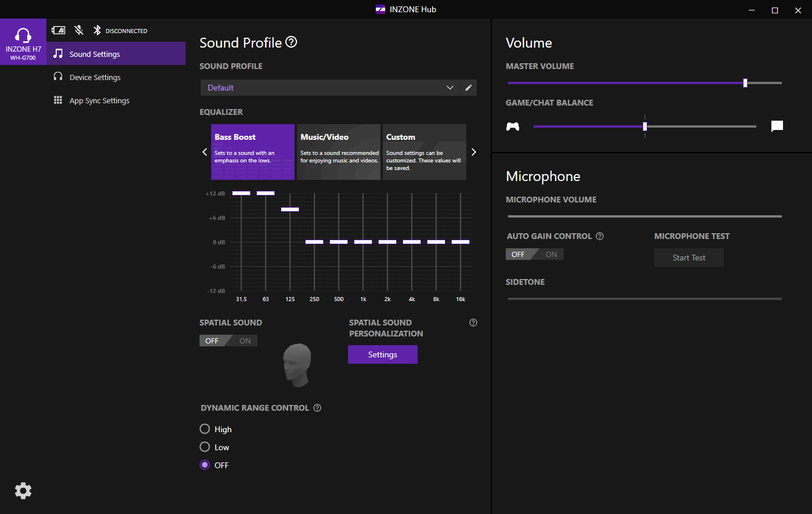Start the microphone test

pyautogui.click(x=689, y=258)
